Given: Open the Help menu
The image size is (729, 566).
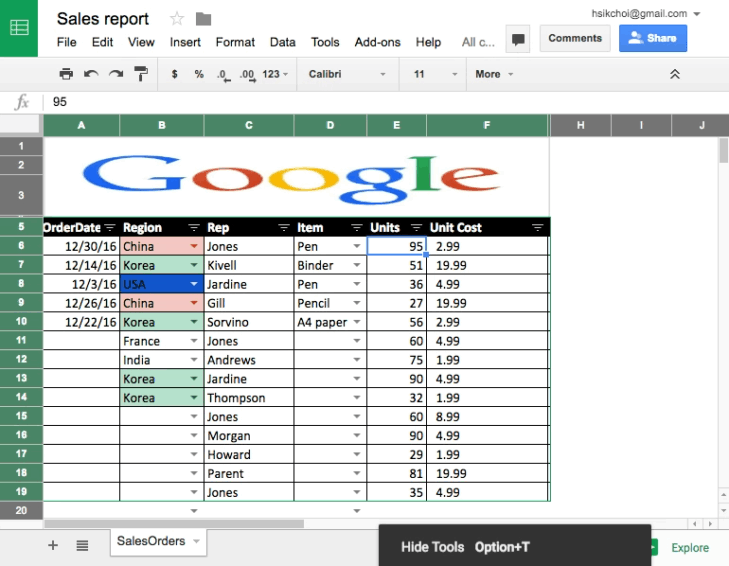Looking at the screenshot, I should 428,42.
